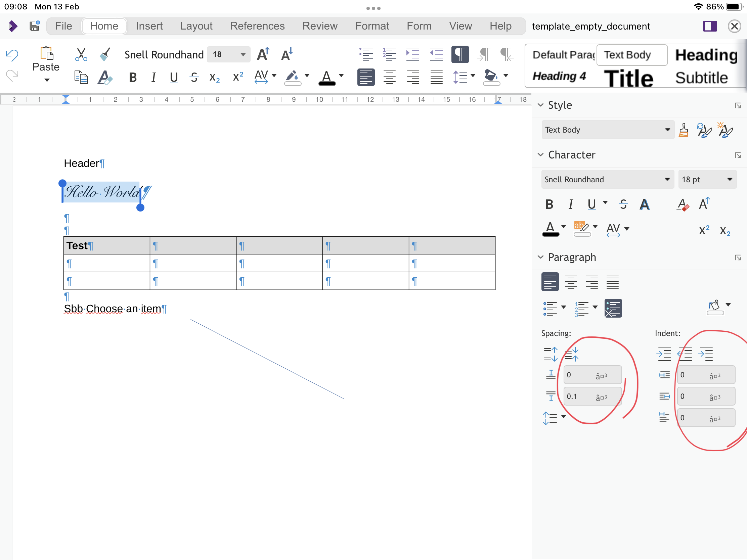Cut selection using the scissors icon
The width and height of the screenshot is (747, 560).
pos(81,54)
